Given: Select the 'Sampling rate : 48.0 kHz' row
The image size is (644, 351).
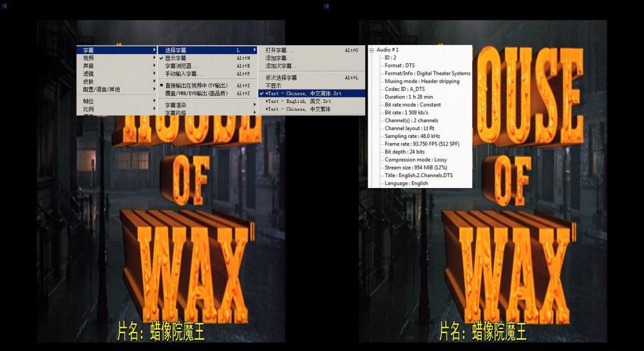Looking at the screenshot, I should [x=412, y=136].
